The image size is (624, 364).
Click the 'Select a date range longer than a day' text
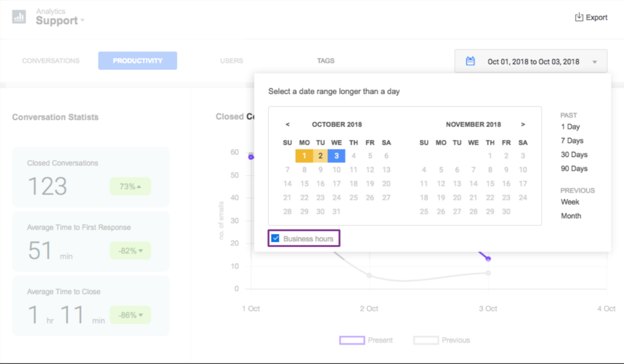tap(334, 91)
